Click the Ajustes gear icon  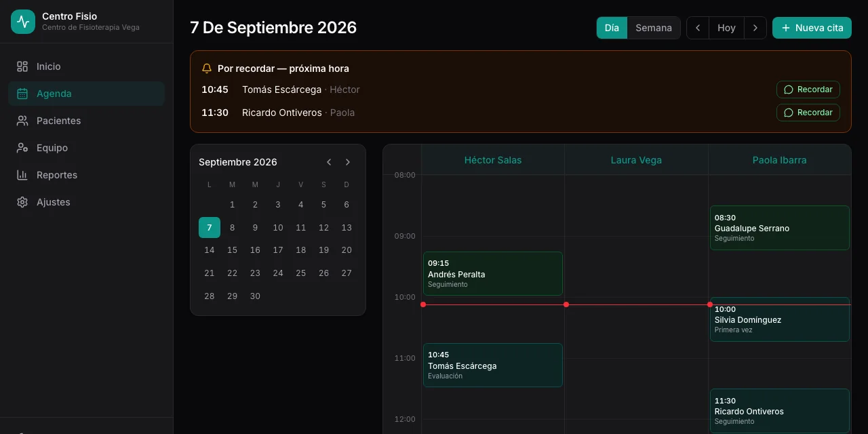[x=22, y=202]
